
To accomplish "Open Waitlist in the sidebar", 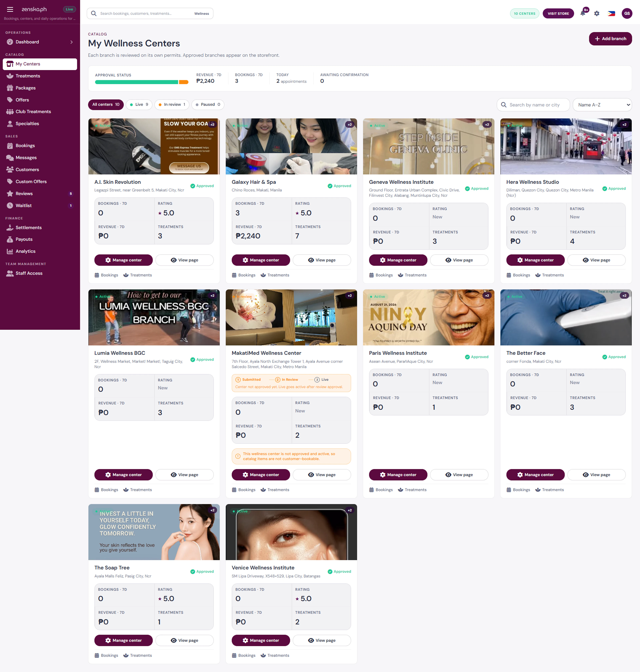I will pos(40,205).
